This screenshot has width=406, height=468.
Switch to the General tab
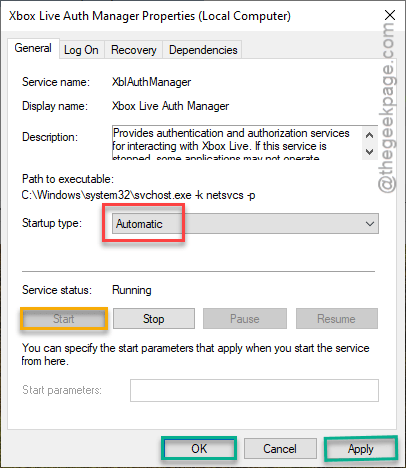[33, 48]
